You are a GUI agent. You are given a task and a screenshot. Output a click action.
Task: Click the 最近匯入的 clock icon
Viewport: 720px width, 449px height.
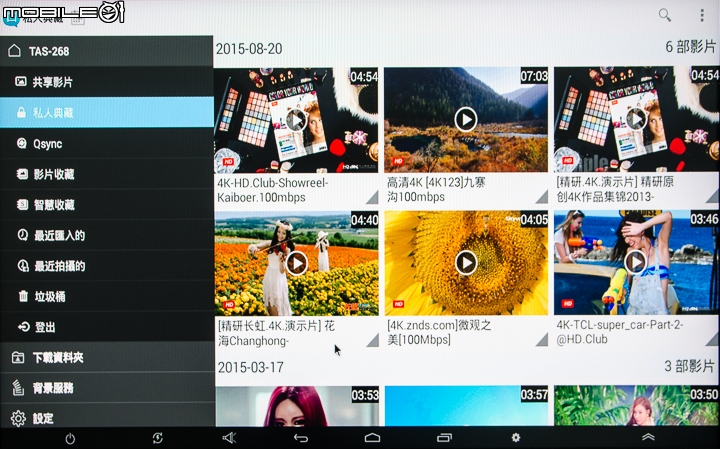coord(22,235)
